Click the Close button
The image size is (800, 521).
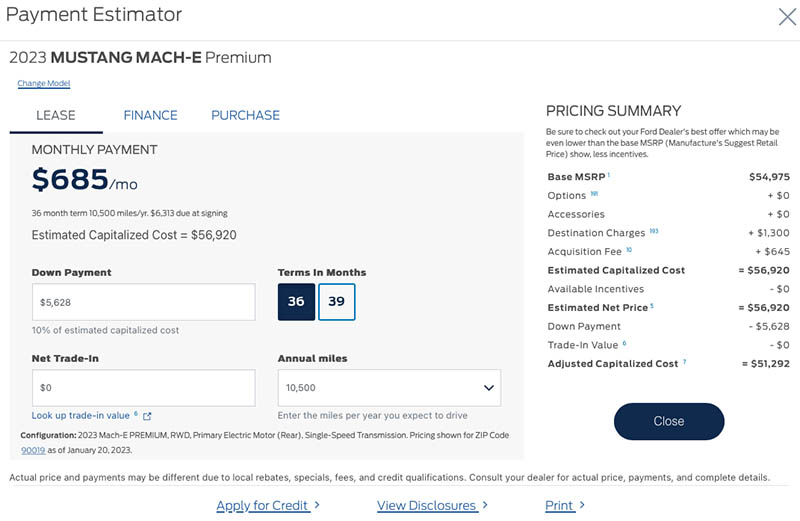coord(669,421)
